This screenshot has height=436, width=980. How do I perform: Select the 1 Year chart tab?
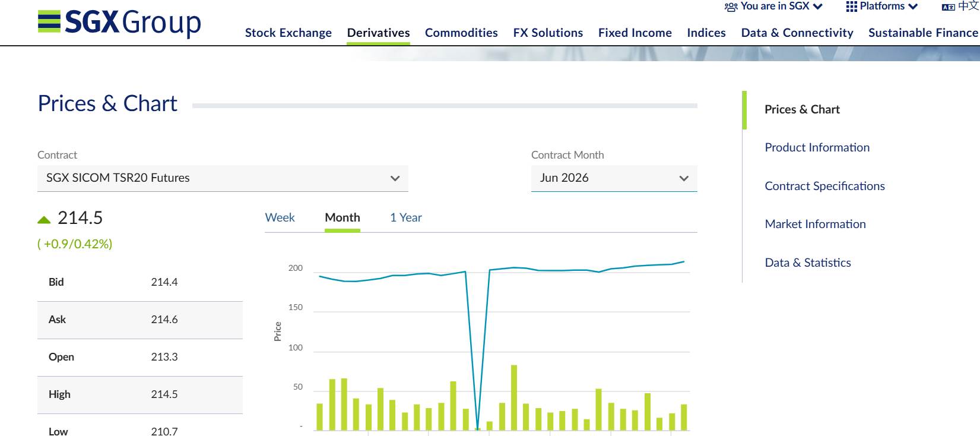(x=405, y=217)
